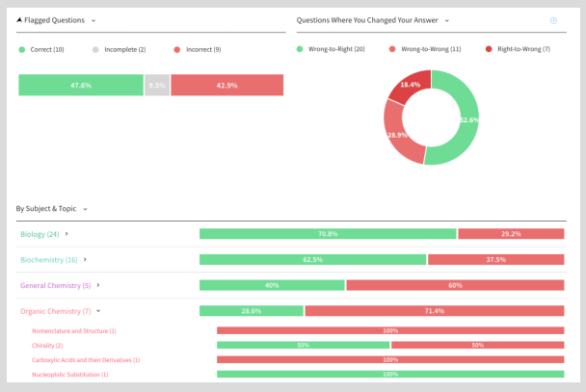Click Biology's 29.2% incorrect bar
Viewport: 586px width, 392px height.
pyautogui.click(x=511, y=234)
